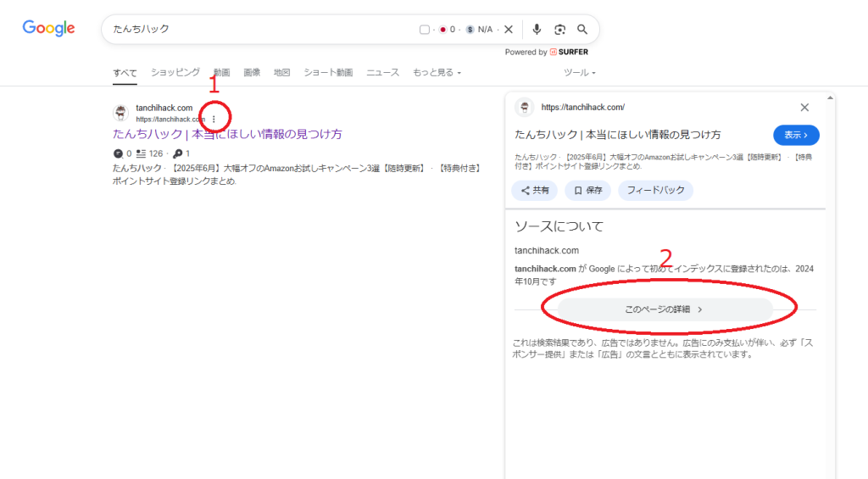
Task: Select the N/A value in search bar
Action: click(x=485, y=30)
